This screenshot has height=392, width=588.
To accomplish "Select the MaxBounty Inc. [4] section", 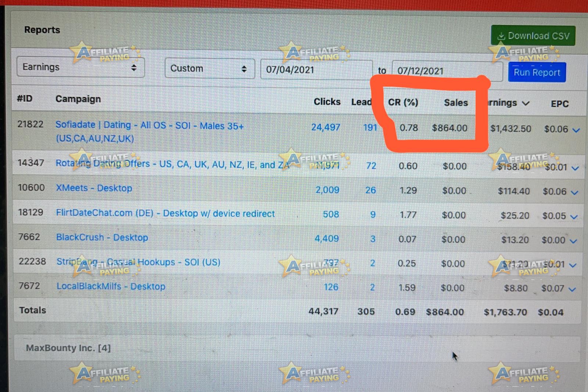I will [x=68, y=348].
